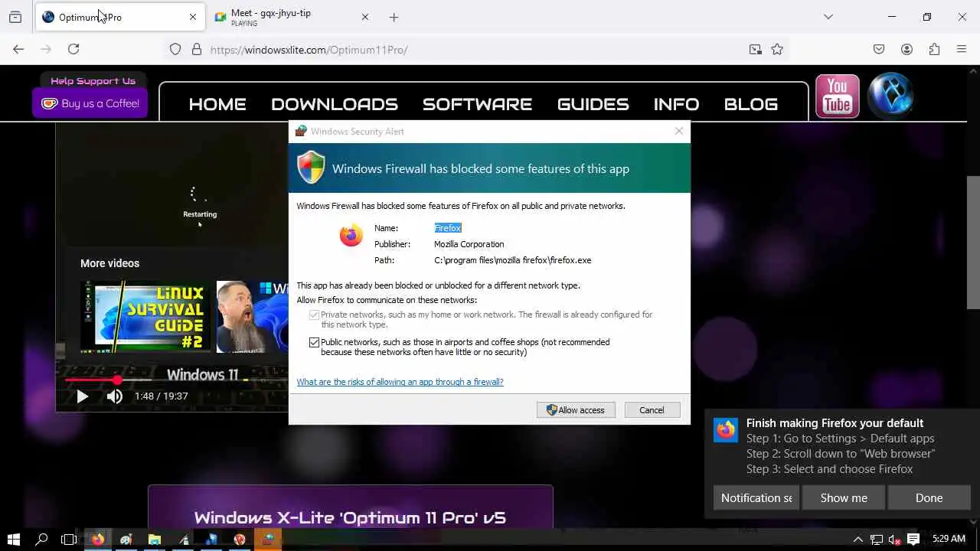Open the firewall risks help link
This screenshot has width=980, height=551.
[400, 382]
